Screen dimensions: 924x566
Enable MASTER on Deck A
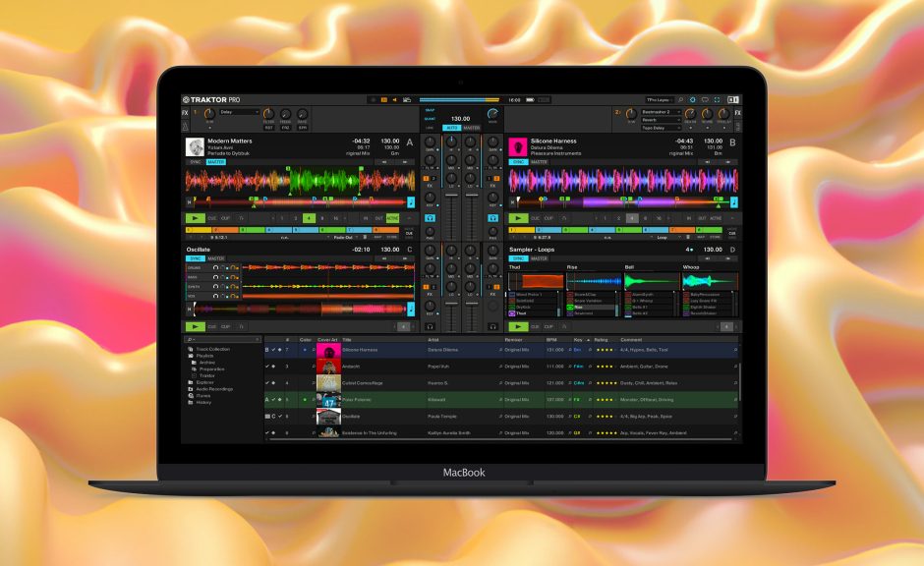(x=215, y=162)
